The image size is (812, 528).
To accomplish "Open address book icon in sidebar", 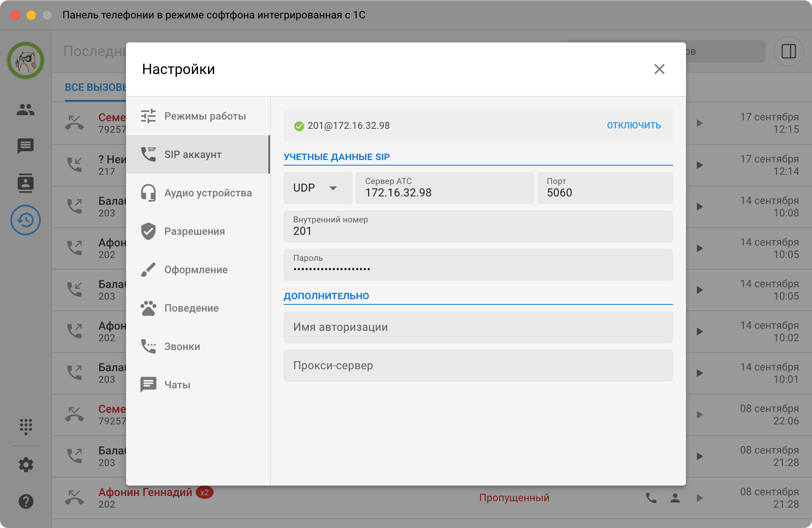I will click(x=26, y=183).
